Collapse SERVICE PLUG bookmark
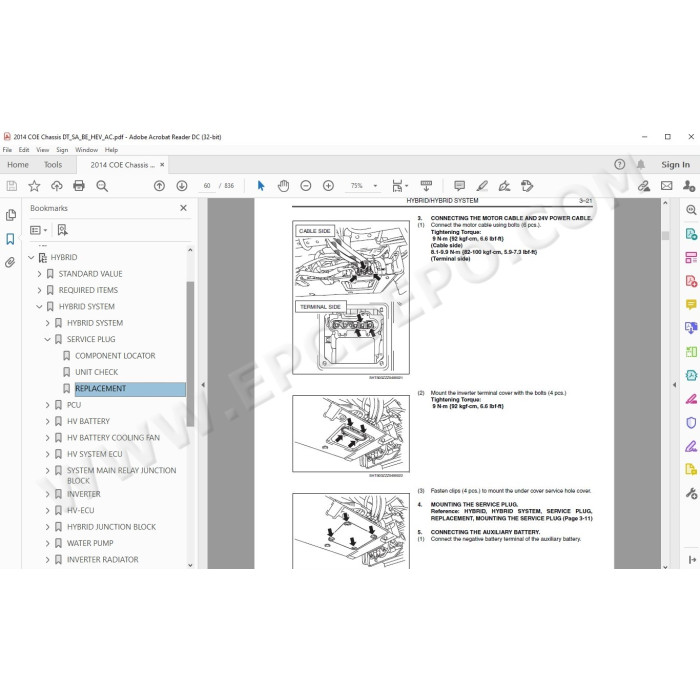The width and height of the screenshot is (700, 700). pyautogui.click(x=48, y=339)
